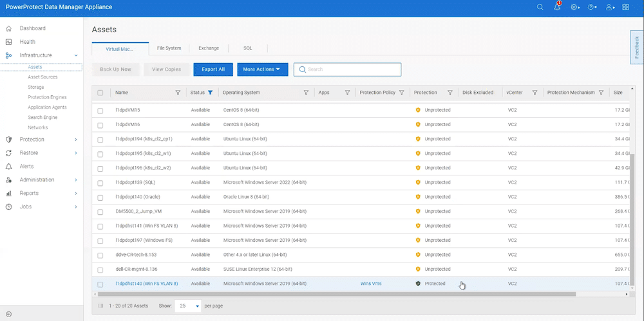Screen dimensions: 644x321
Task: Click the Infrastructure nodes icon
Action: click(x=8, y=55)
